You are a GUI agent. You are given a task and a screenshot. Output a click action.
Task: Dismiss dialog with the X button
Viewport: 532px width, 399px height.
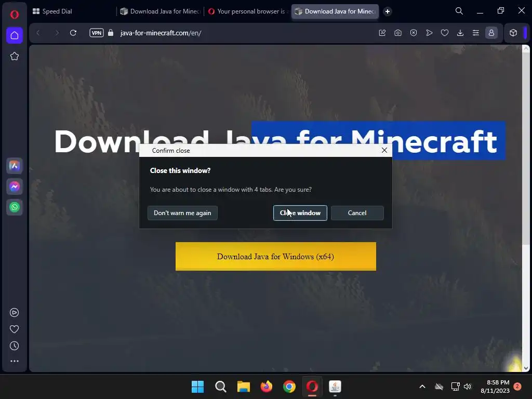pyautogui.click(x=384, y=150)
